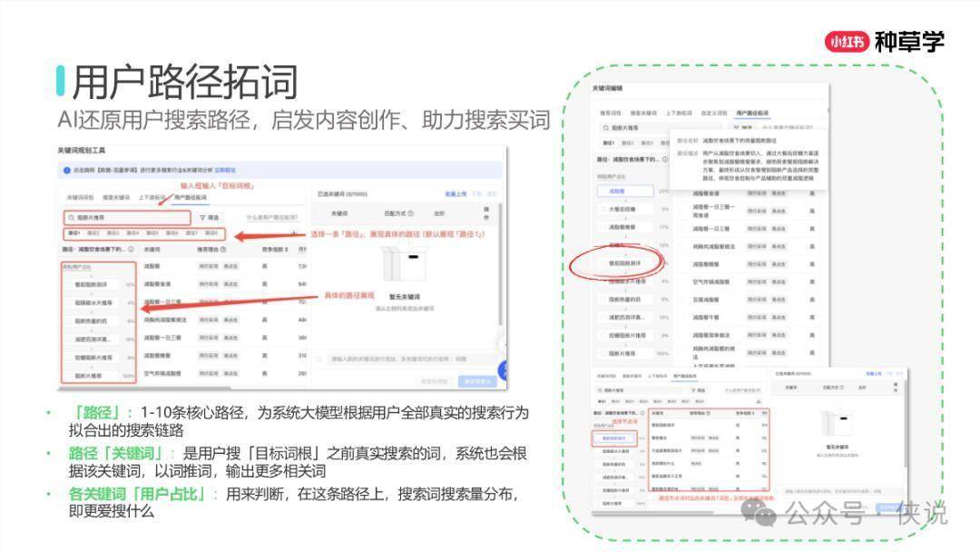Click the filter funnel icon beside 筛选
The width and height of the screenshot is (980, 552).
[x=202, y=218]
